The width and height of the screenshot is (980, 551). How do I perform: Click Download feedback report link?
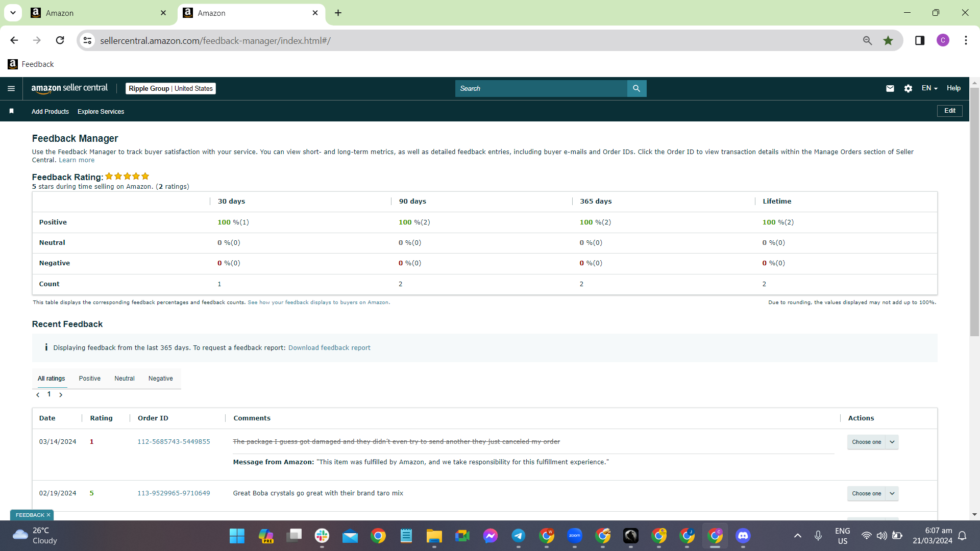(x=329, y=348)
